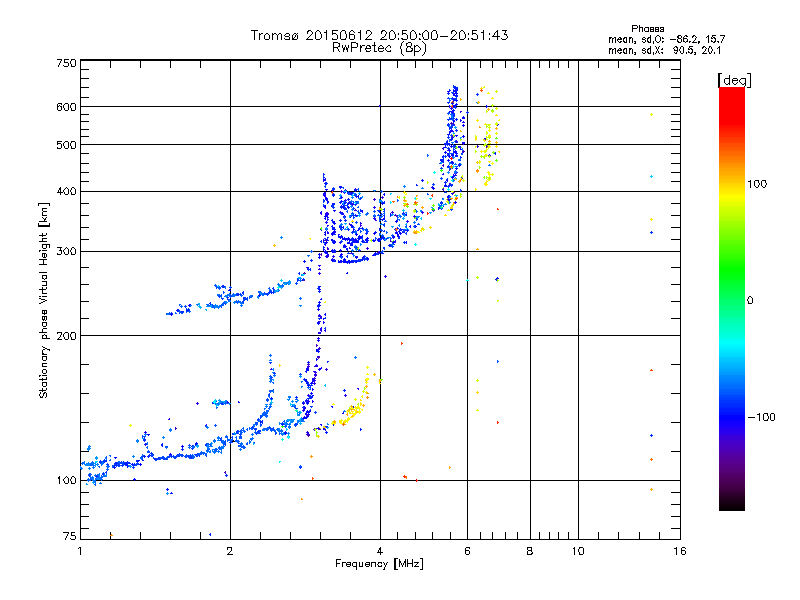
Task: Select the 'RwPretec (8p)' subtitle text
Action: point(379,48)
